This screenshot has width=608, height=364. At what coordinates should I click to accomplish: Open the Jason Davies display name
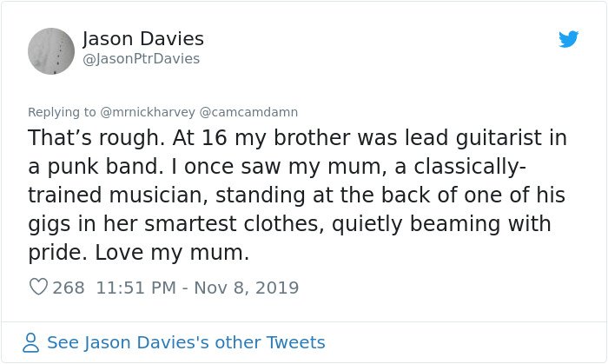(x=143, y=39)
